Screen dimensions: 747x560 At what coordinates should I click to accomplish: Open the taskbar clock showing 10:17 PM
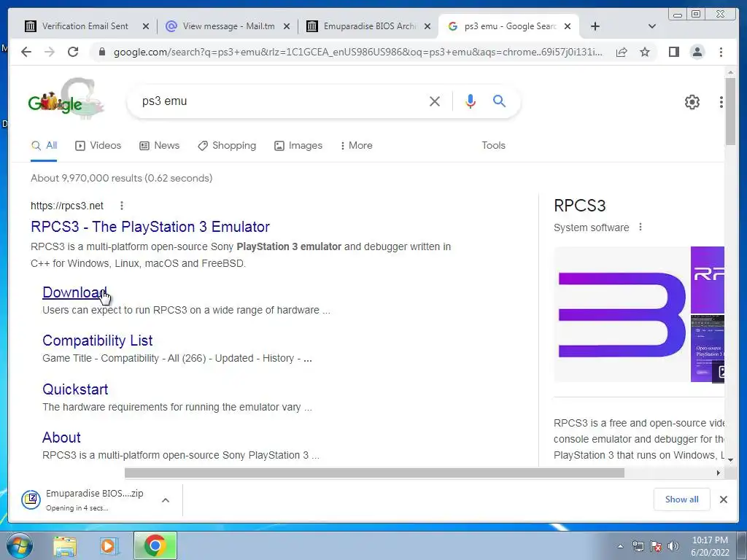[x=710, y=546]
